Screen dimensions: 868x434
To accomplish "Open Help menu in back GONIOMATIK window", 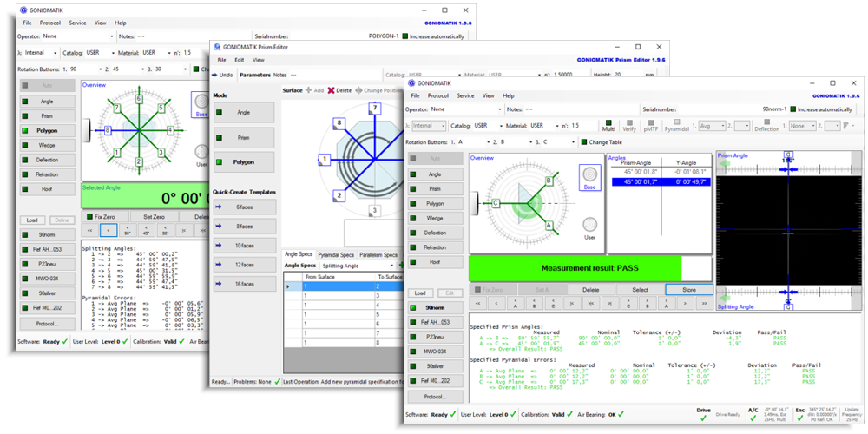I will coord(120,23).
